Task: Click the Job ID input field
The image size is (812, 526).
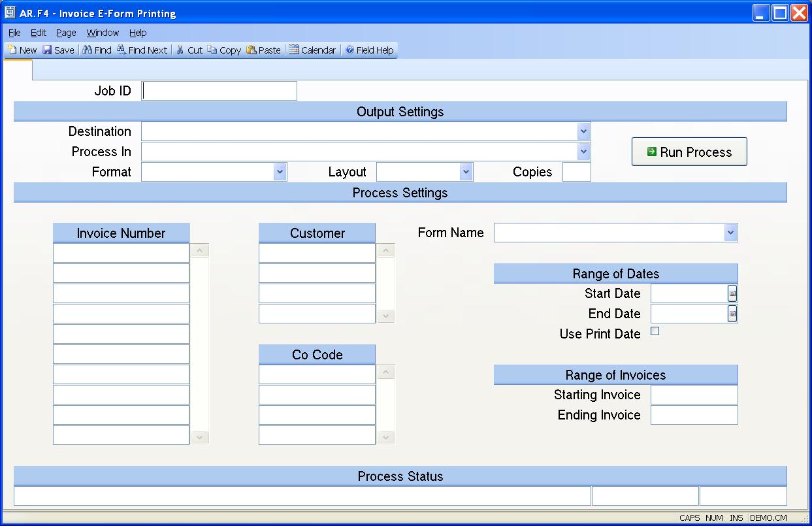Action: coord(219,91)
